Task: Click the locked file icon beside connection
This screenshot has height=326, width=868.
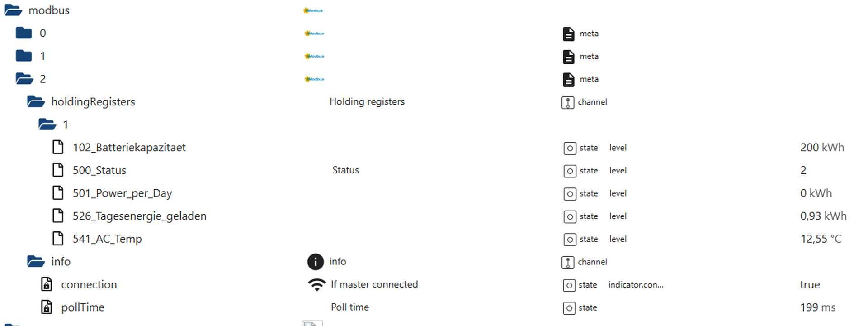Action: coord(47,284)
